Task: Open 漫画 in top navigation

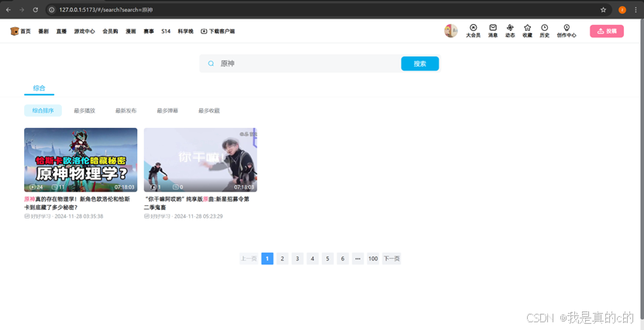Action: tap(131, 31)
